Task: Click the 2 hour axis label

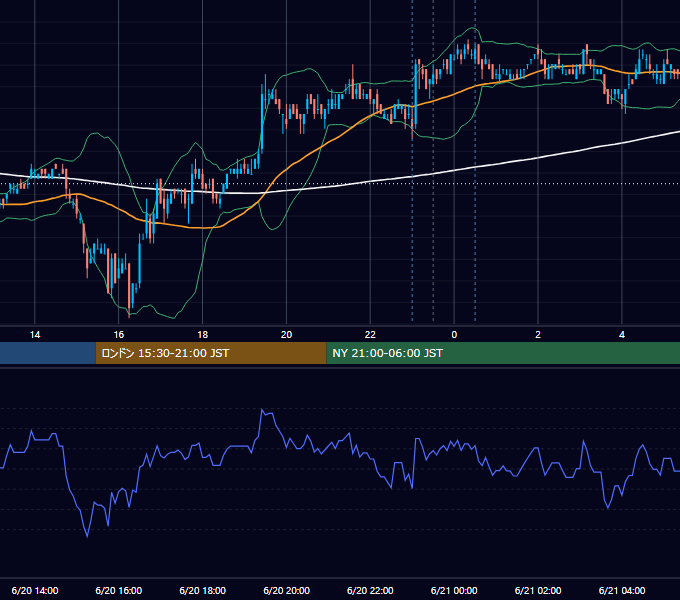Action: pyautogui.click(x=538, y=335)
